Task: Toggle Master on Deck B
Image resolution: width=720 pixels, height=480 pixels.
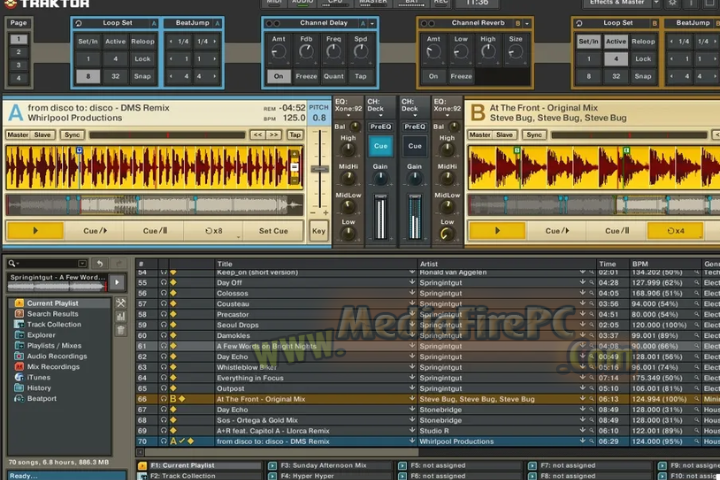Action: click(480, 135)
